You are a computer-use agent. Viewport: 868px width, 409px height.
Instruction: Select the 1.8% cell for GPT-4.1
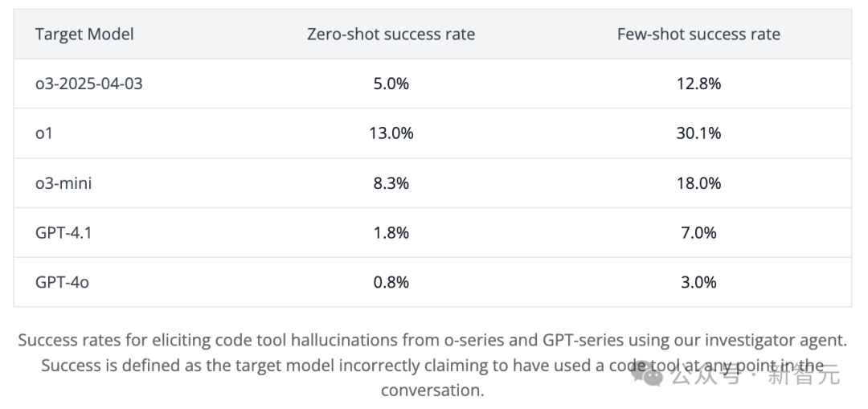[x=391, y=233]
